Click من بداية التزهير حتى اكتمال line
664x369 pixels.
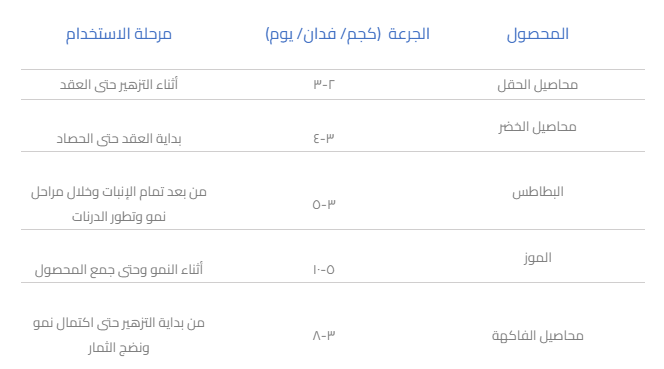pos(119,323)
